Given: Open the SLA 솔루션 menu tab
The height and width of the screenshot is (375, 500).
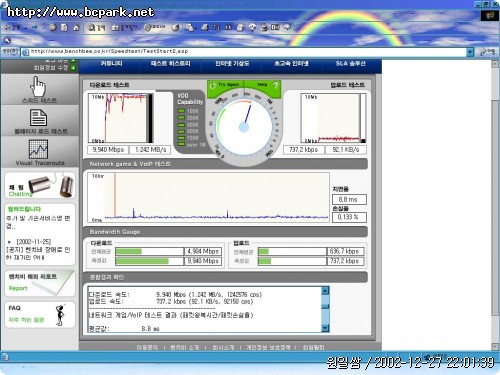Looking at the screenshot, I should [351, 63].
